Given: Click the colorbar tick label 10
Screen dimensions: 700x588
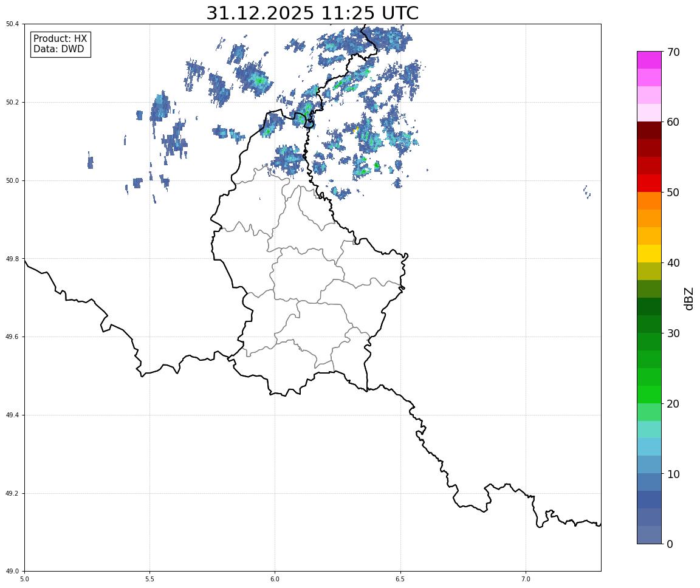Looking at the screenshot, I should click(673, 474).
